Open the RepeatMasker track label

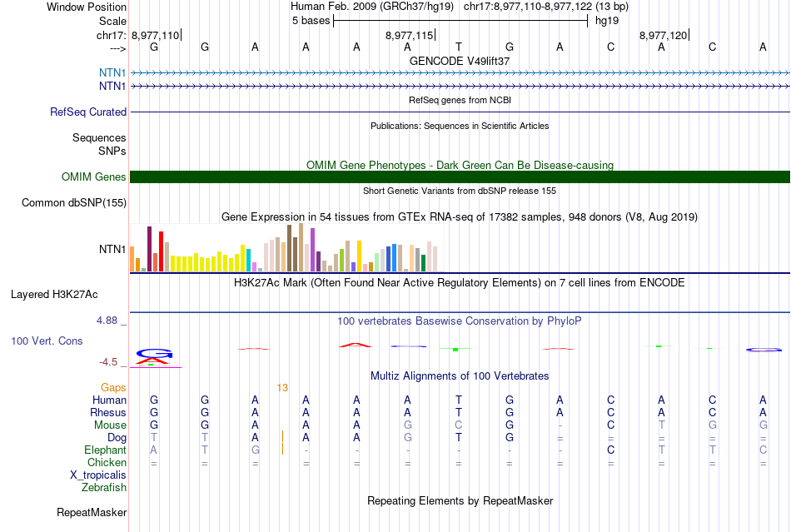pos(92,512)
